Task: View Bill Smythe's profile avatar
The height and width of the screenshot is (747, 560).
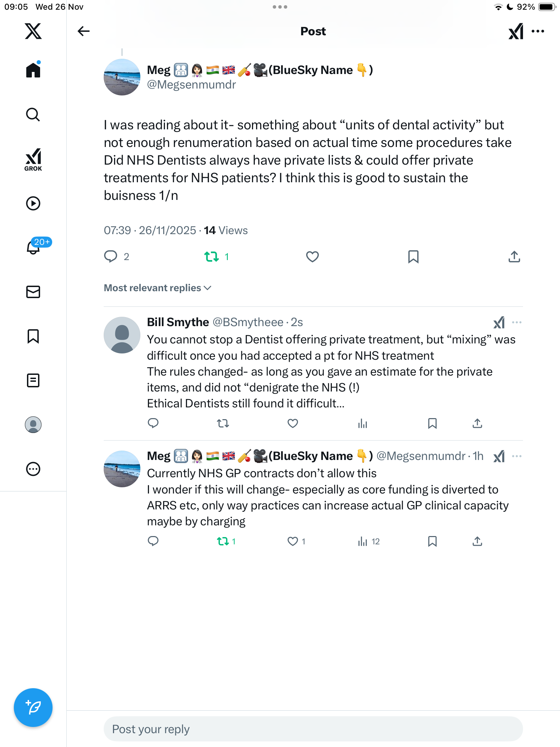Action: pyautogui.click(x=122, y=335)
